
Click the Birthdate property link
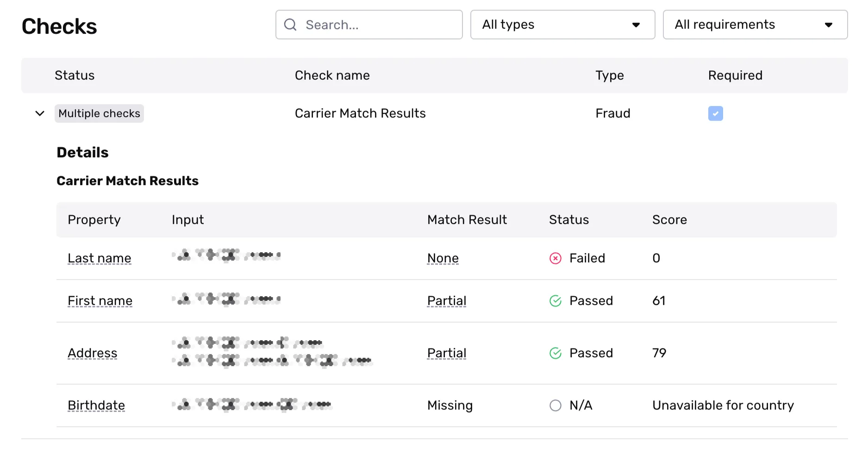click(x=96, y=405)
